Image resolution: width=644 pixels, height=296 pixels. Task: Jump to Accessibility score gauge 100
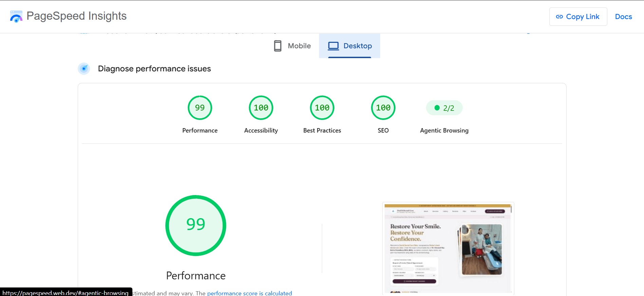pos(261,108)
